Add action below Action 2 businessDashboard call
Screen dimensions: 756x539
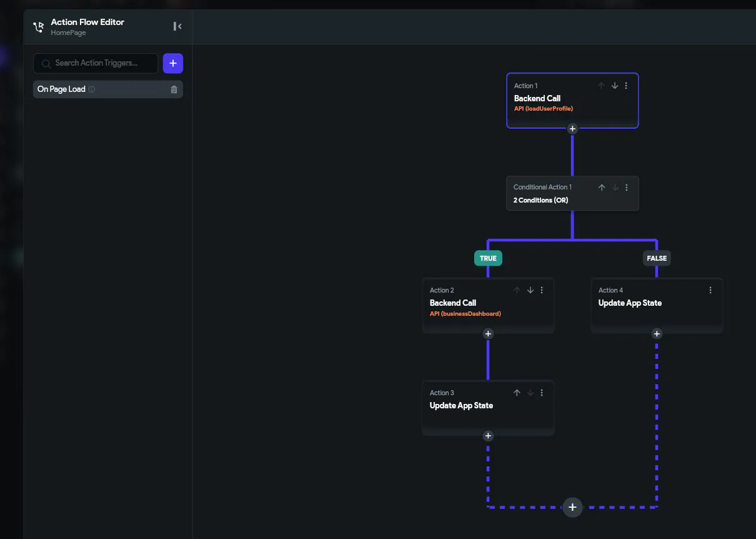pos(488,334)
